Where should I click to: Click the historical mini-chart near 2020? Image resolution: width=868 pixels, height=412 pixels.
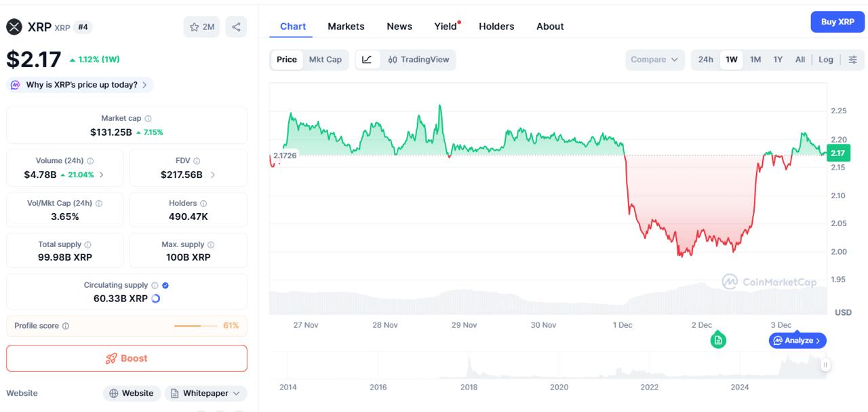(x=559, y=372)
